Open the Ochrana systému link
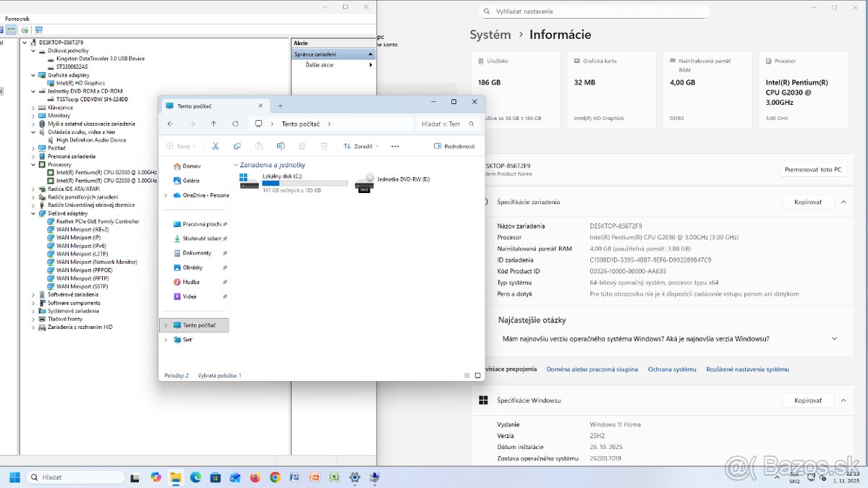868x488 pixels. tap(671, 368)
